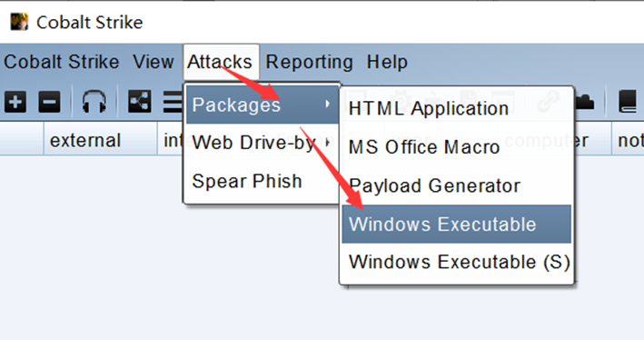This screenshot has width=644, height=340.
Task: Switch to pivot graph view icon
Action: click(x=140, y=101)
